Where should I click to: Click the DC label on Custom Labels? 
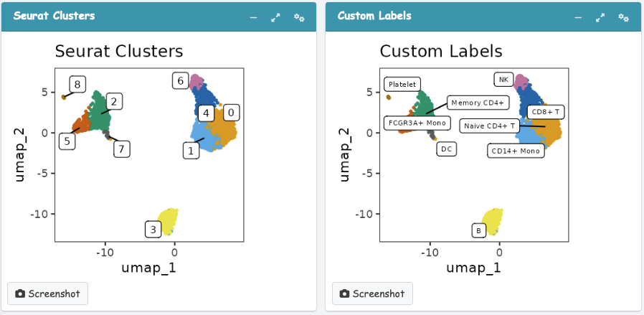446,149
